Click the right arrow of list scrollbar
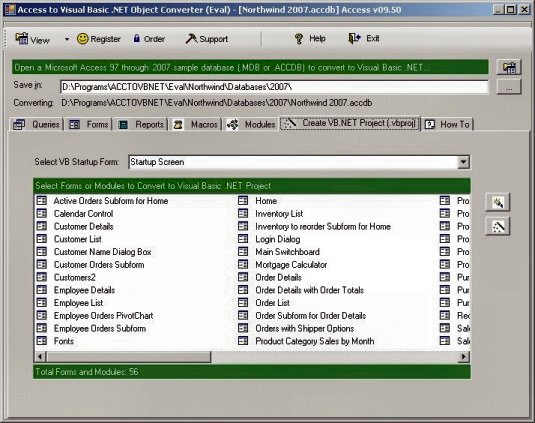 coord(463,357)
